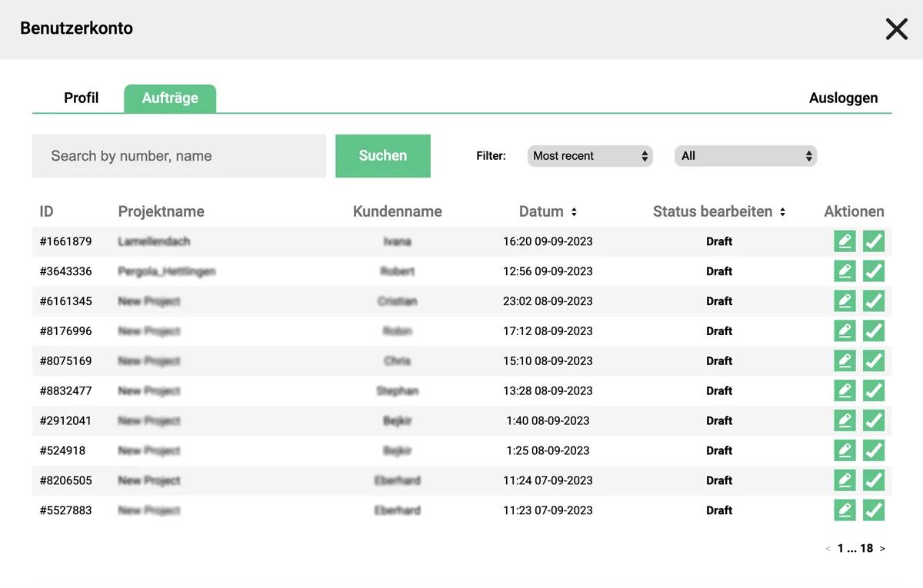
Task: Focus the Search by number, name field
Action: pyautogui.click(x=179, y=156)
